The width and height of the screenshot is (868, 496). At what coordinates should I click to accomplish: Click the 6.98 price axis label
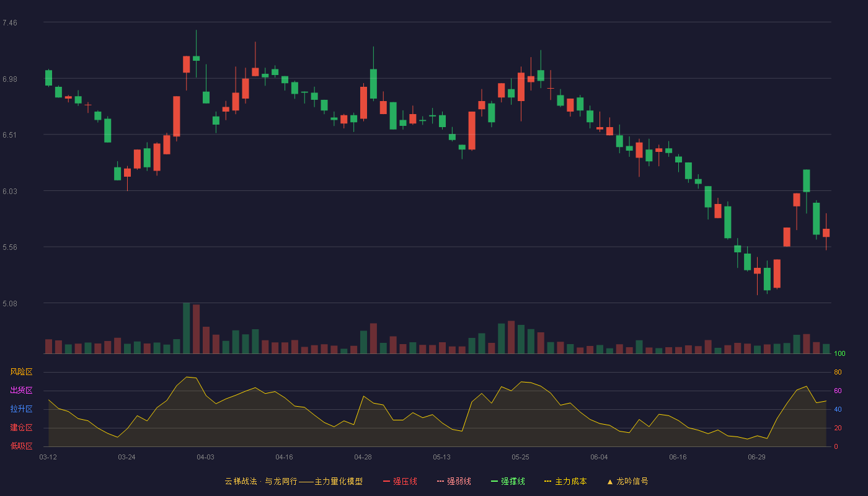click(x=10, y=79)
